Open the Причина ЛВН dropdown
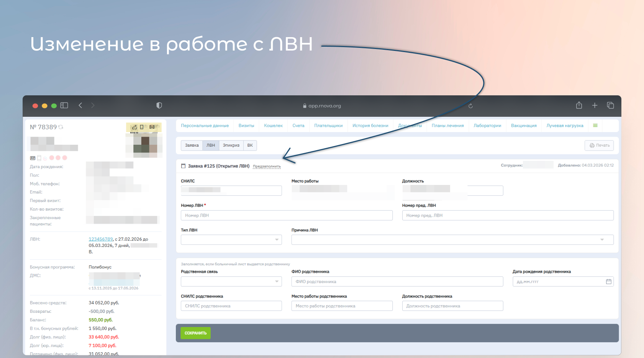644x358 pixels. pyautogui.click(x=452, y=240)
